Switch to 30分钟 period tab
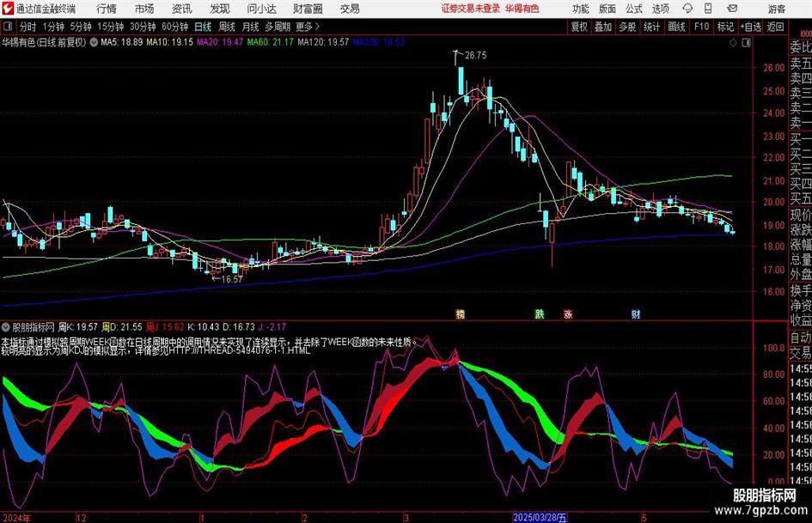 (x=143, y=27)
